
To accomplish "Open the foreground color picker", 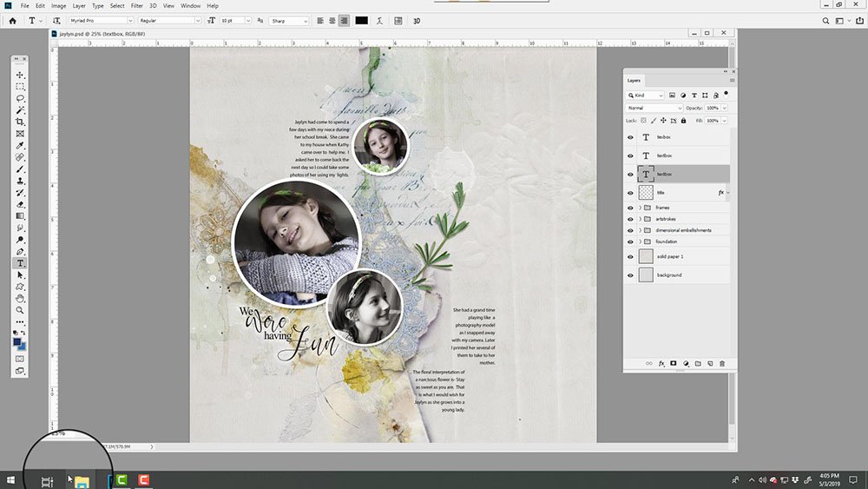I will click(x=17, y=343).
